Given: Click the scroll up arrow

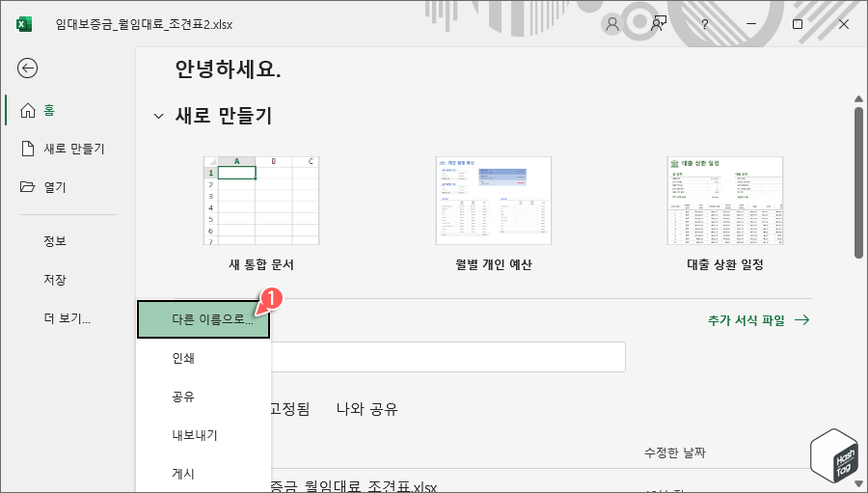Looking at the screenshot, I should 858,99.
